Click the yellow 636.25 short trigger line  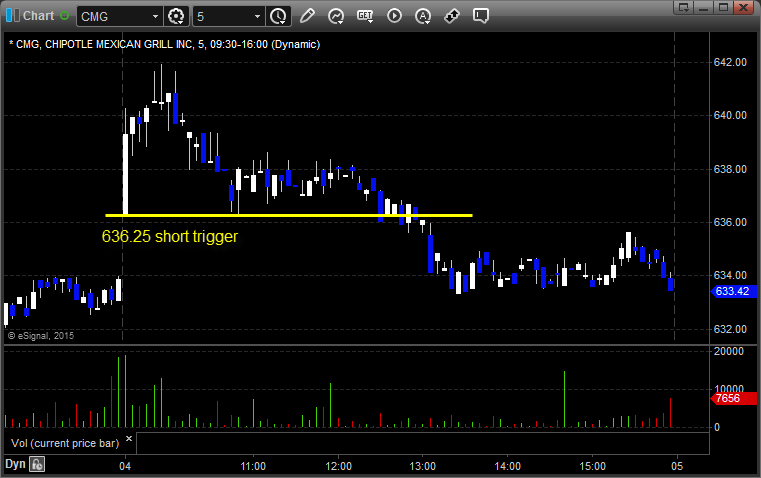pyautogui.click(x=289, y=215)
